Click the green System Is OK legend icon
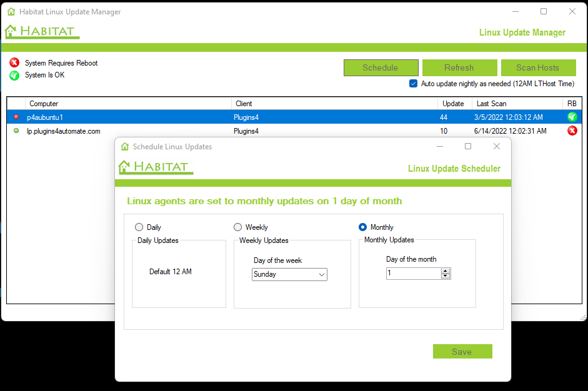 click(14, 76)
